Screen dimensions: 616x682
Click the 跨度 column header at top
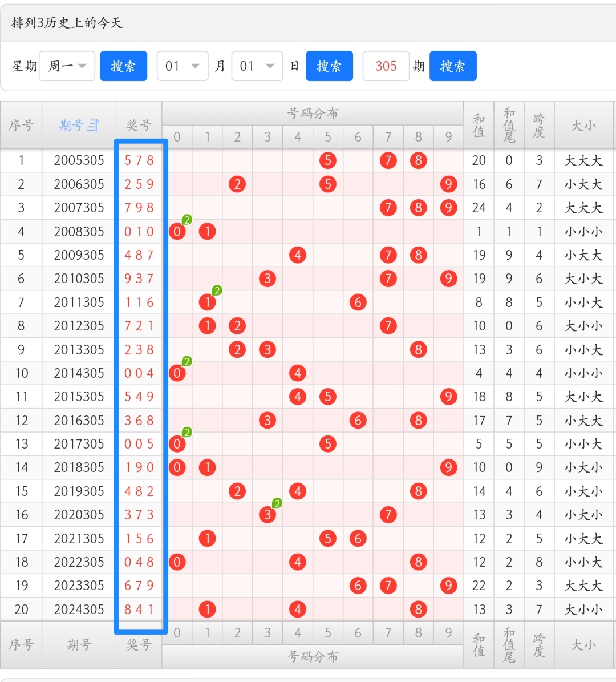tap(539, 125)
